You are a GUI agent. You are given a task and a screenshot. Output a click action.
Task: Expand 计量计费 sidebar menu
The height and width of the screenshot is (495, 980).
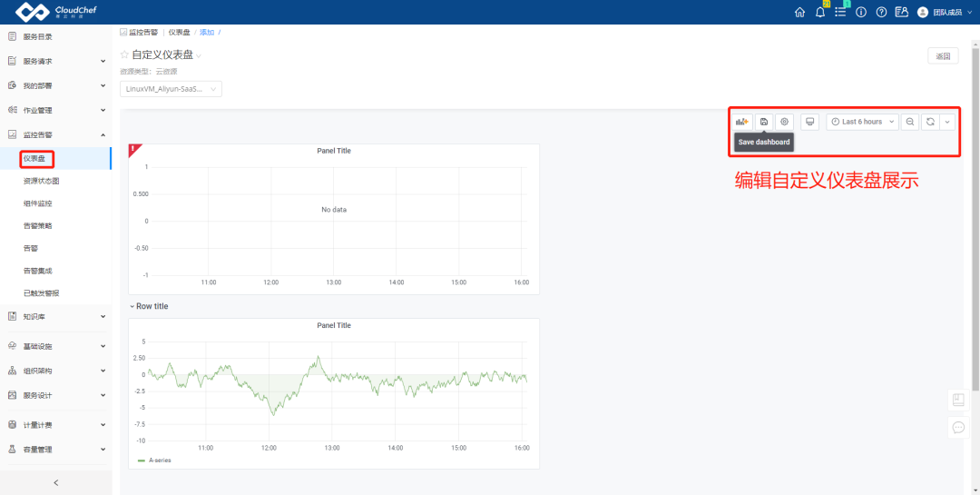[55, 425]
